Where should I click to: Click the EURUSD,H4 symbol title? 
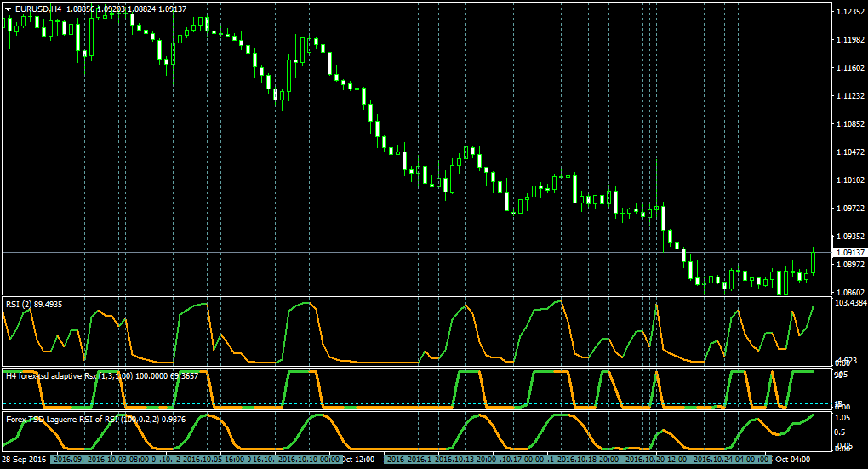[x=38, y=9]
